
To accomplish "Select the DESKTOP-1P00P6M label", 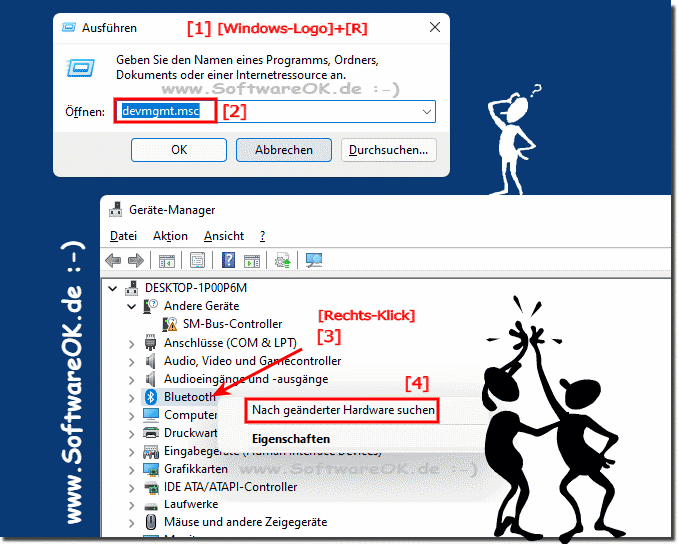I will pyautogui.click(x=196, y=288).
